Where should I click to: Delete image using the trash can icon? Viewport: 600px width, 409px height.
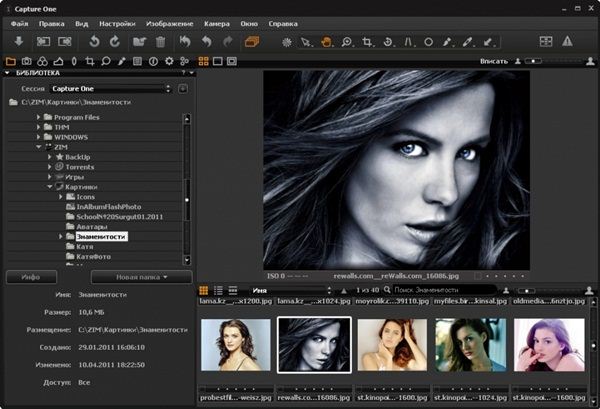point(160,41)
